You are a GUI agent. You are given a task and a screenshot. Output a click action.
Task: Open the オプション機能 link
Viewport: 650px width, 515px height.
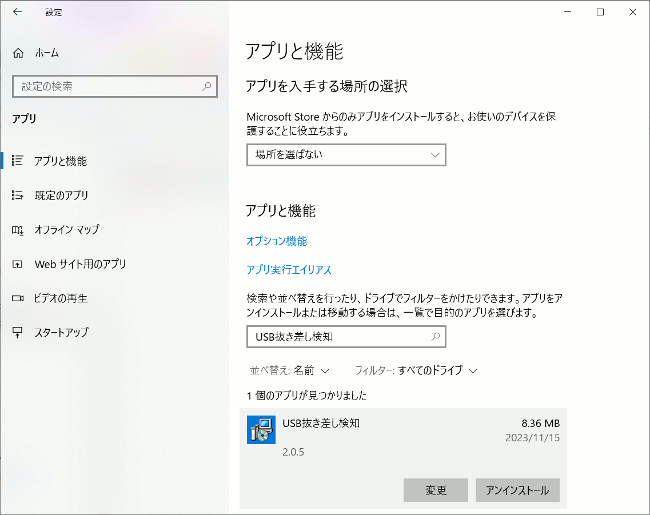coord(277,241)
